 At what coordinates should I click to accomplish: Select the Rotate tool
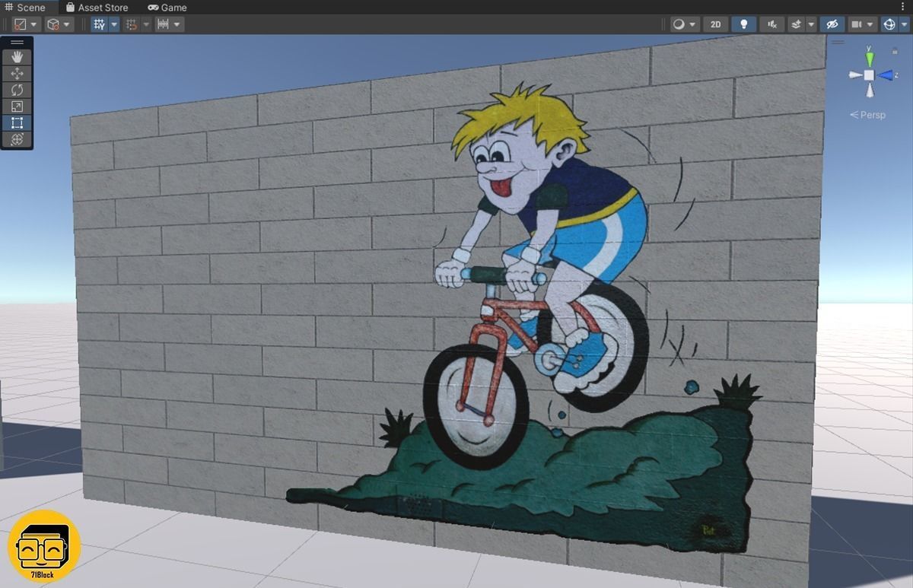coord(17,90)
